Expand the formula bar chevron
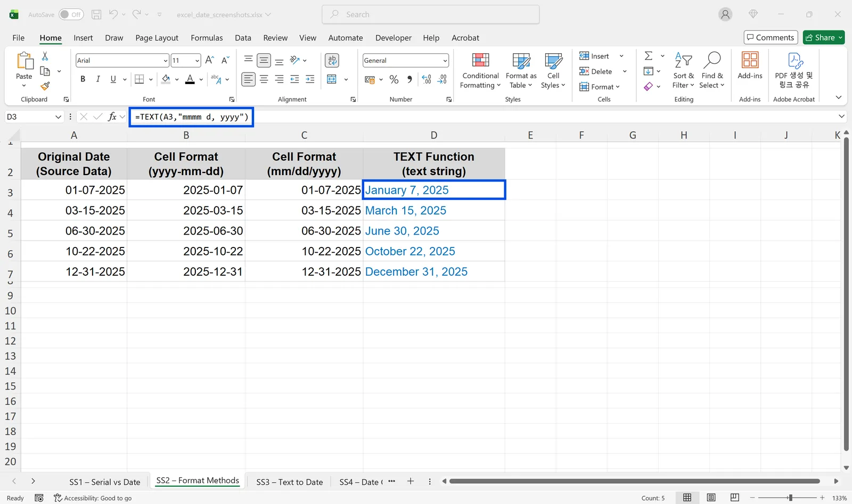Viewport: 852px width, 504px height. click(x=842, y=117)
